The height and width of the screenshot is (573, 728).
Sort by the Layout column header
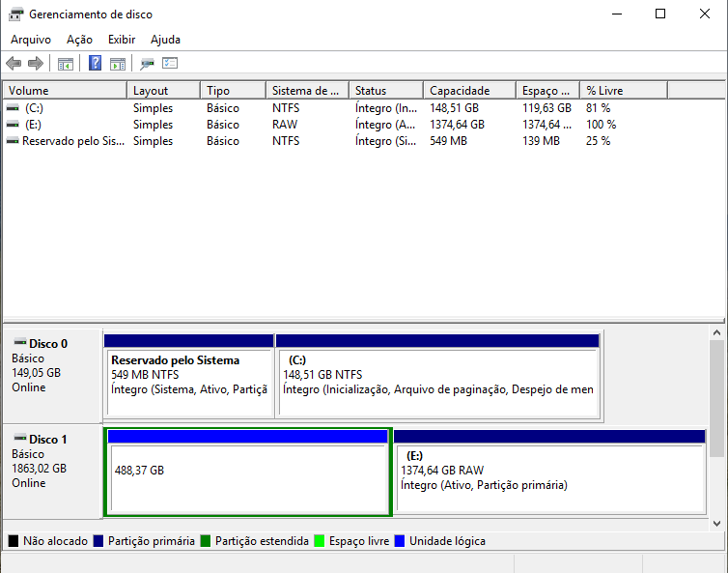pyautogui.click(x=164, y=90)
